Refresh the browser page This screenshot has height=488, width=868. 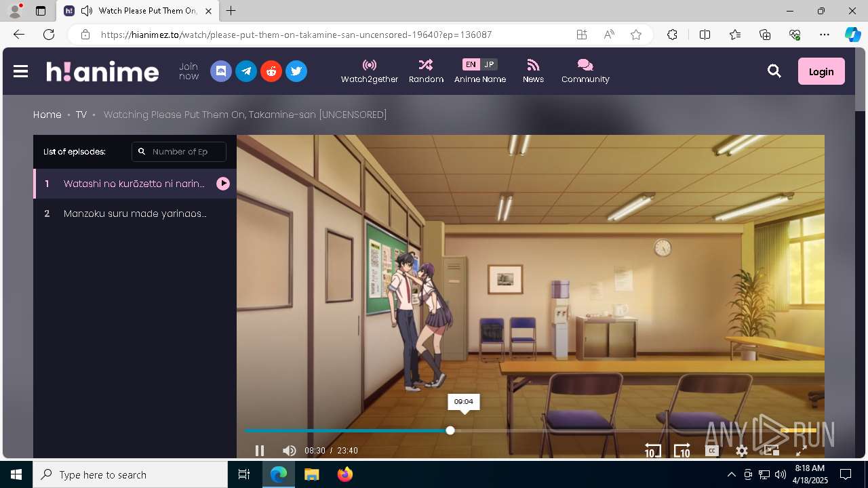pyautogui.click(x=49, y=35)
